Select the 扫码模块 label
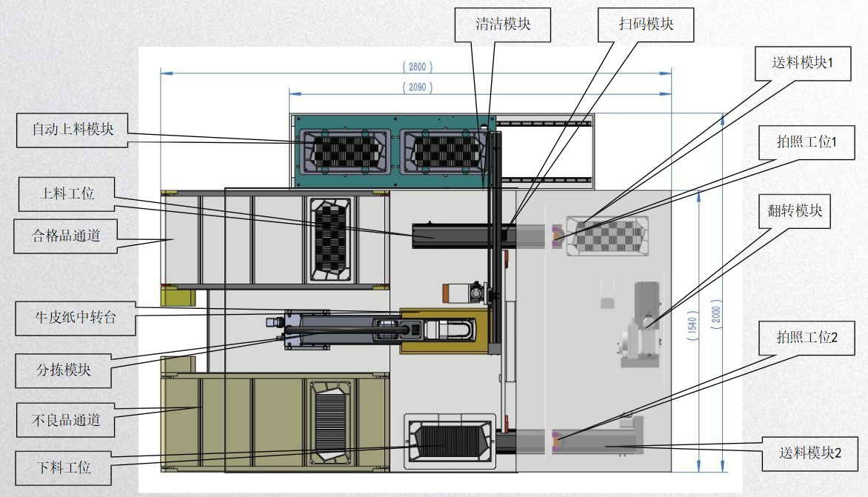This screenshot has height=497, width=868. point(647,24)
